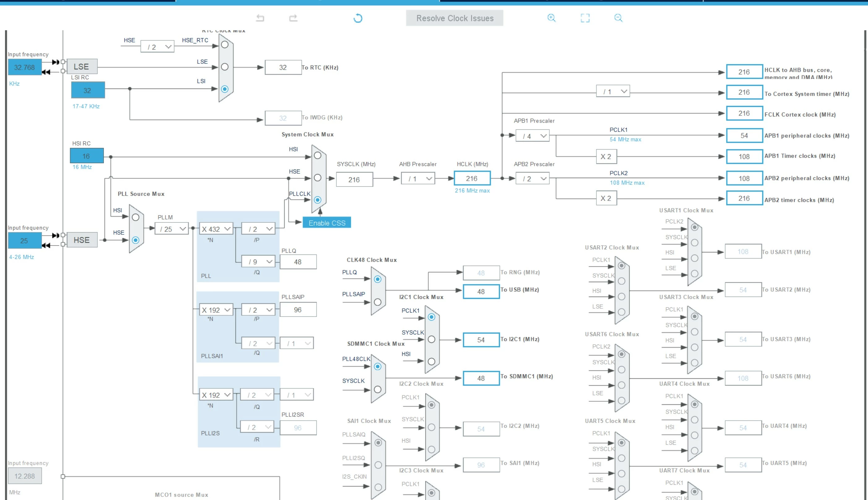The width and height of the screenshot is (868, 500).
Task: Click the To RTC (KHz) value box
Action: coord(283,67)
